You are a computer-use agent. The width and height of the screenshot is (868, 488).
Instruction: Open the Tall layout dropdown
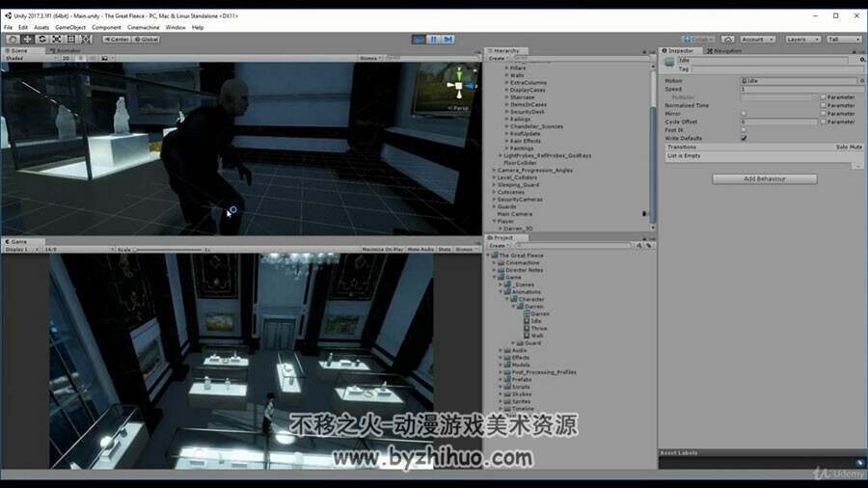(x=844, y=40)
